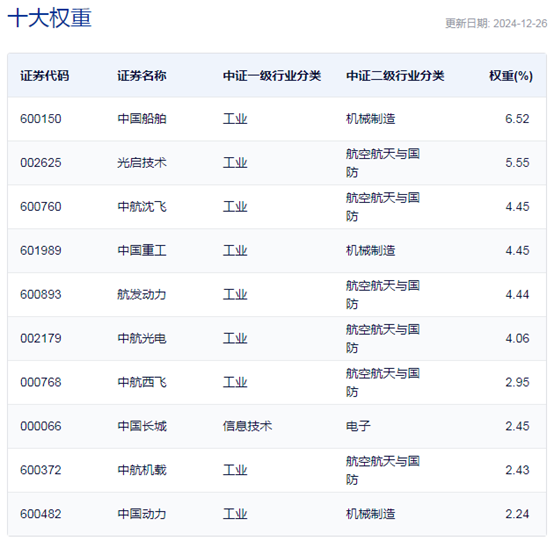The width and height of the screenshot is (554, 548).
Task: Click 航空航天与国防 in the 中航沈飞 row
Action: click(x=383, y=207)
